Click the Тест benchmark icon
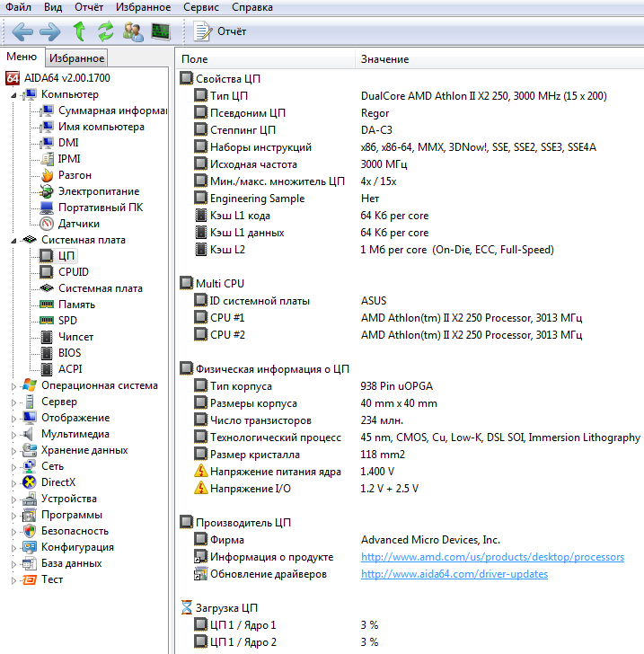The width and height of the screenshot is (644, 654). 30,579
